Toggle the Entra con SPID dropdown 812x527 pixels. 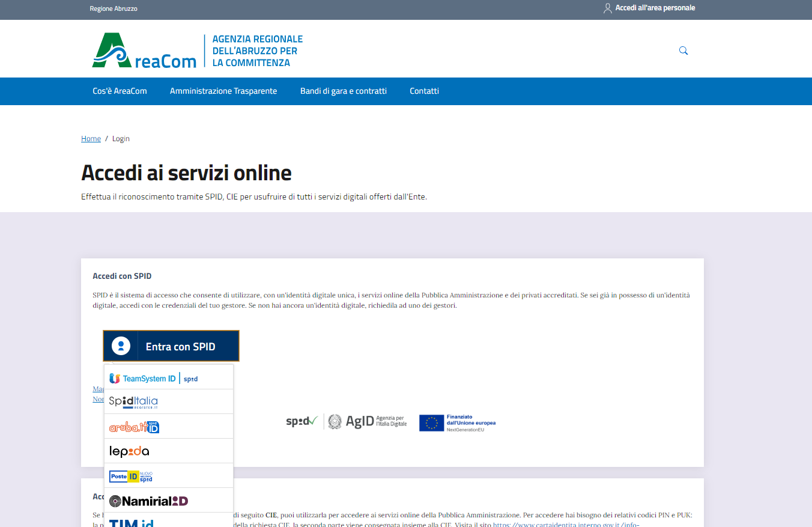[x=180, y=347]
